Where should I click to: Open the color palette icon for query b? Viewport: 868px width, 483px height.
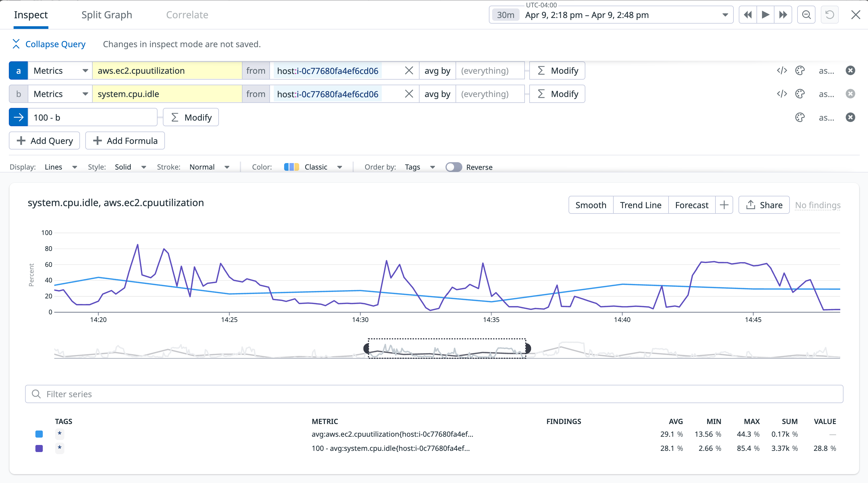pyautogui.click(x=800, y=94)
